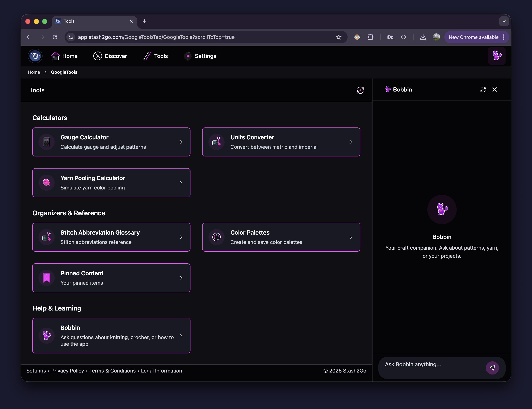Open Bobbin avatar icon in top-right header
Screen dimensions: 532x409
tap(496, 56)
